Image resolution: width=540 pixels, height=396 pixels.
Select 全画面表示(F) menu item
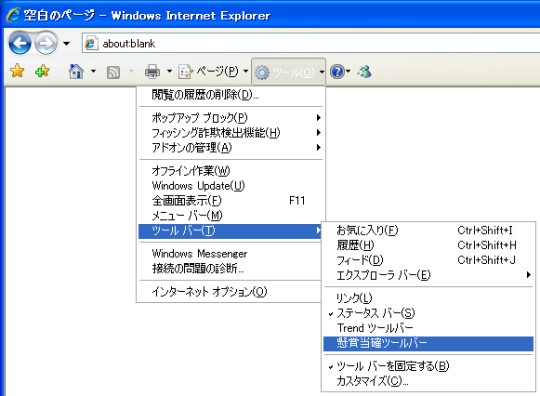pyautogui.click(x=230, y=200)
